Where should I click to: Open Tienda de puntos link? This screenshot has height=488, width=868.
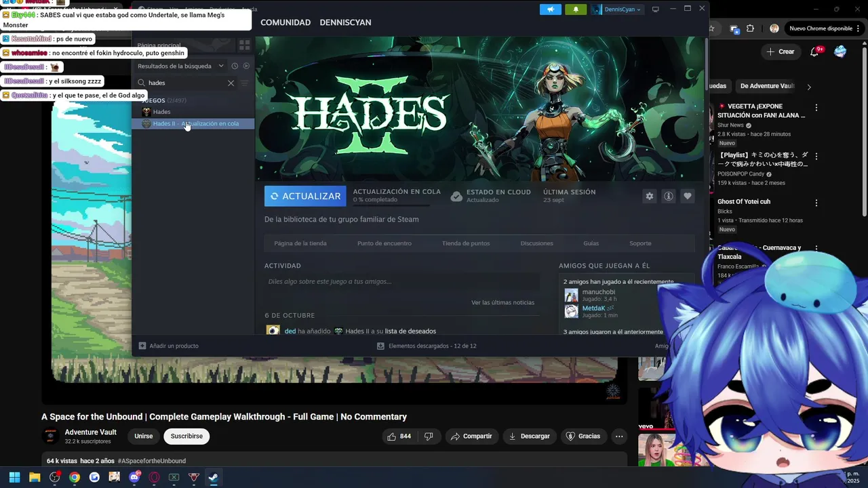(x=466, y=243)
